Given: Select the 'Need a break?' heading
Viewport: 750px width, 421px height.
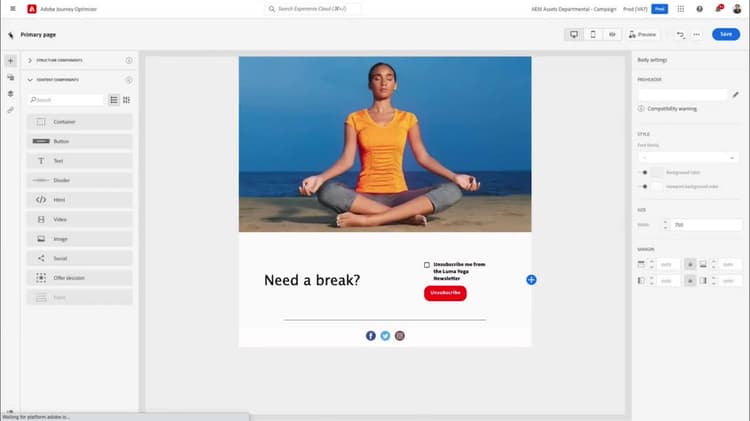Looking at the screenshot, I should pos(312,280).
